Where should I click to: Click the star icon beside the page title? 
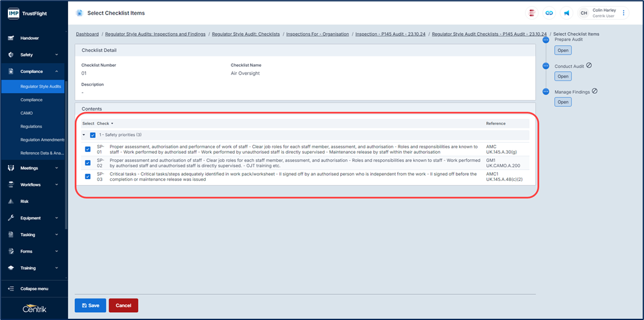coord(79,13)
